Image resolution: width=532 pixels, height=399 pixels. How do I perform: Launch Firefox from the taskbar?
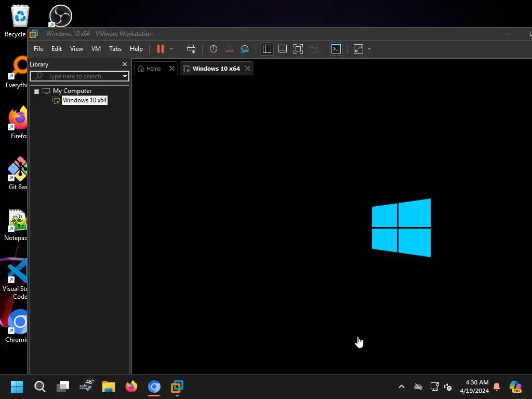click(131, 387)
